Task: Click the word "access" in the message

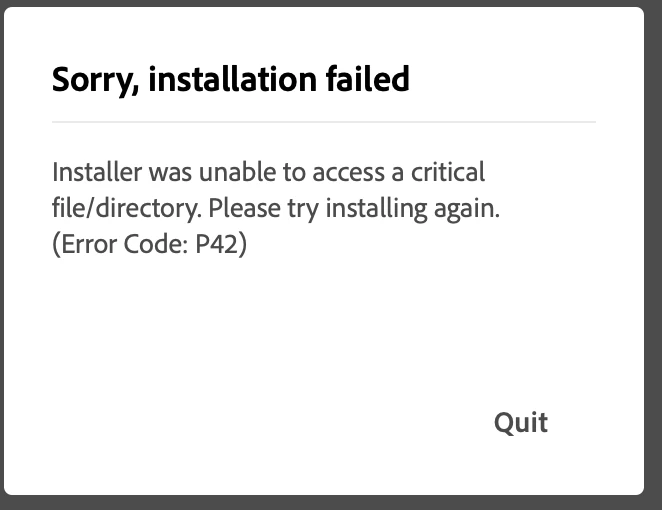Action: 348,173
